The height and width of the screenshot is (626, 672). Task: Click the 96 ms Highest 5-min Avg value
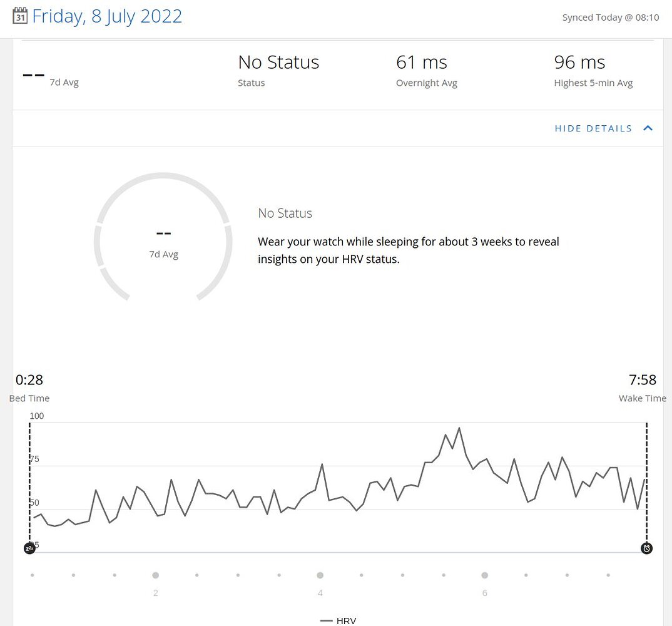pyautogui.click(x=579, y=62)
